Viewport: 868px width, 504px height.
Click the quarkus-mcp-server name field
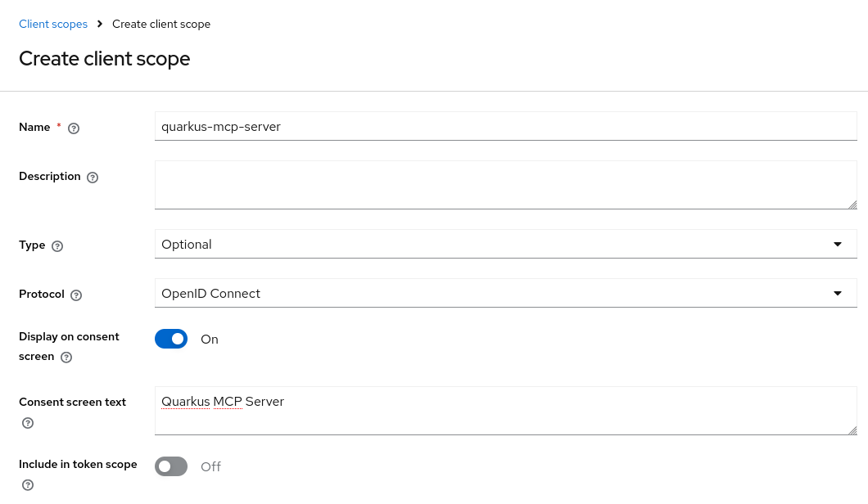pyautogui.click(x=505, y=126)
